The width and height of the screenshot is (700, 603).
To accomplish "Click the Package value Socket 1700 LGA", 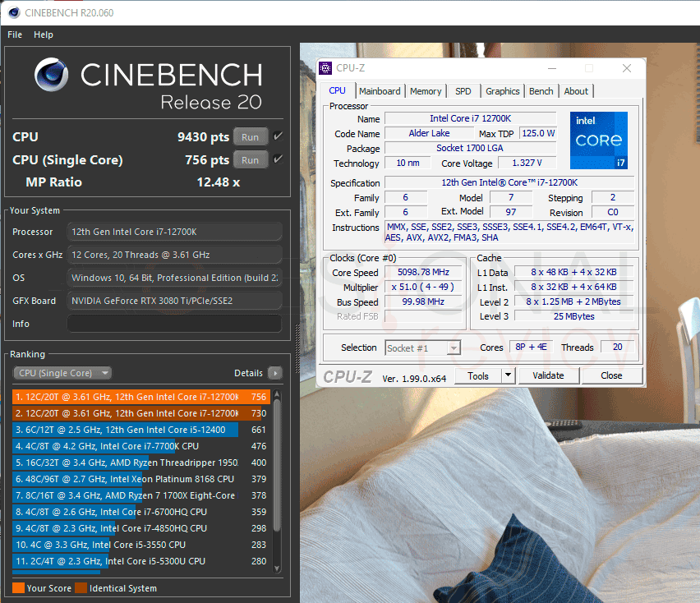I will point(470,148).
